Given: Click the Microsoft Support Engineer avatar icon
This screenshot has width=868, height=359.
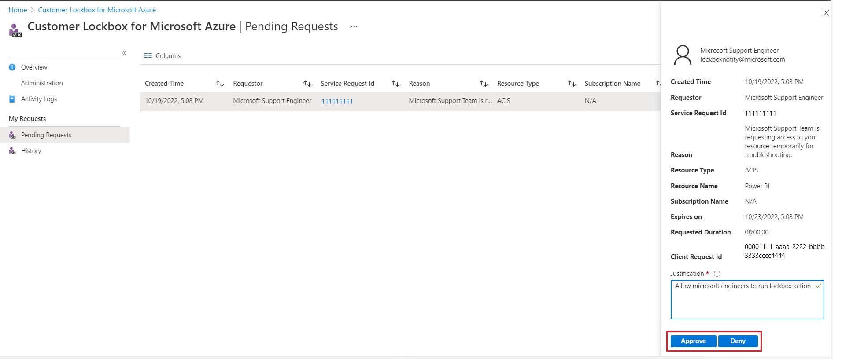Looking at the screenshot, I should (x=683, y=55).
